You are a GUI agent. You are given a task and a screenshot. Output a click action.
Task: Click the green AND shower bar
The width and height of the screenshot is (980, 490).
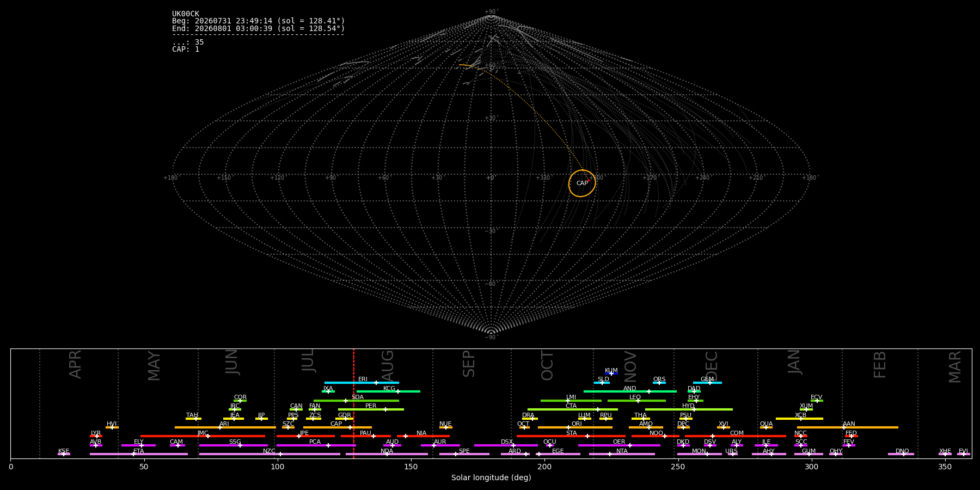coord(630,391)
